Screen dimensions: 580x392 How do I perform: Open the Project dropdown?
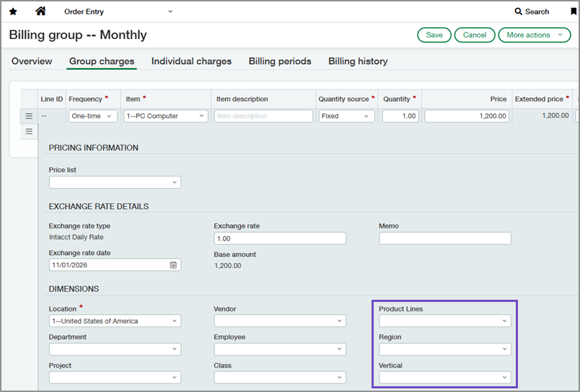(x=115, y=378)
